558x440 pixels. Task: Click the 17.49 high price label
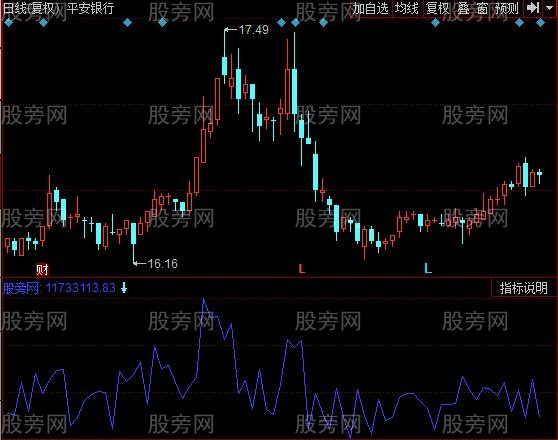pyautogui.click(x=253, y=30)
